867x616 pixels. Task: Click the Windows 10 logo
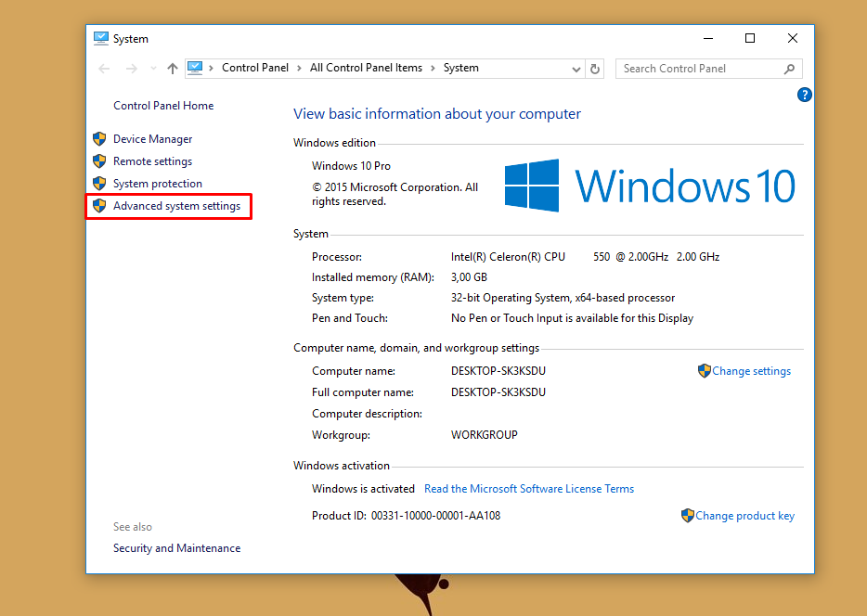650,186
